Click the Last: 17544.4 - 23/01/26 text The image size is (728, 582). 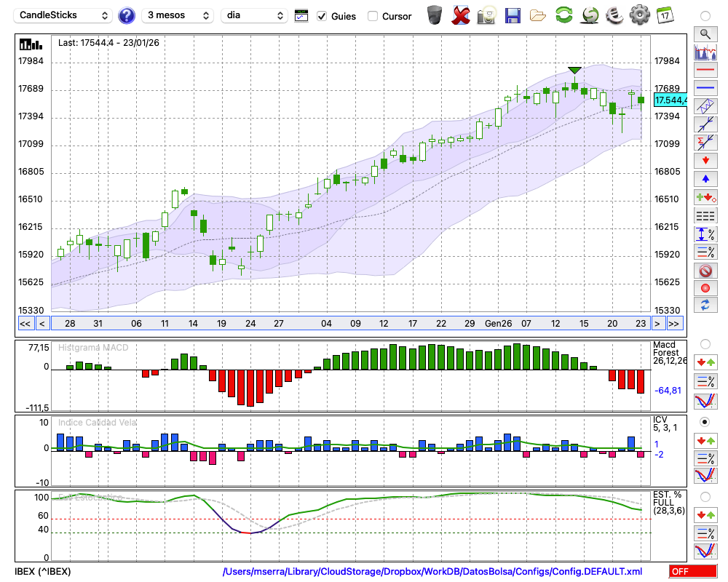108,43
